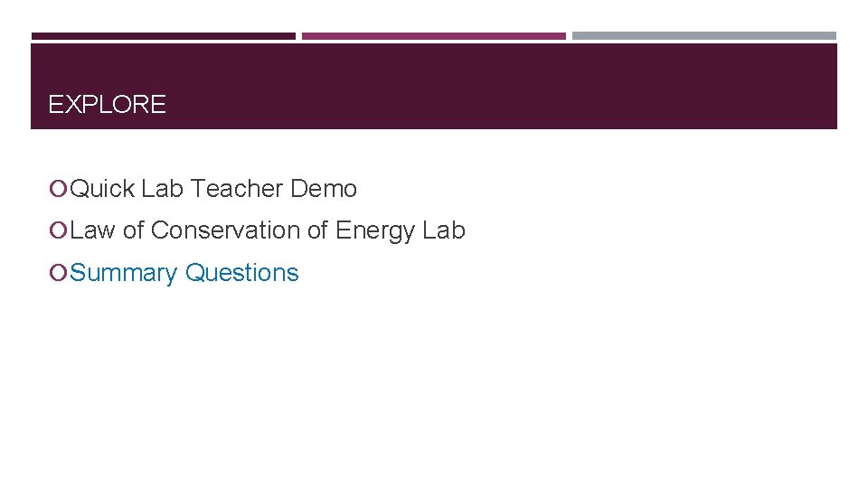Click the EXPLORE slide title
The image size is (868, 488).
pos(107,105)
